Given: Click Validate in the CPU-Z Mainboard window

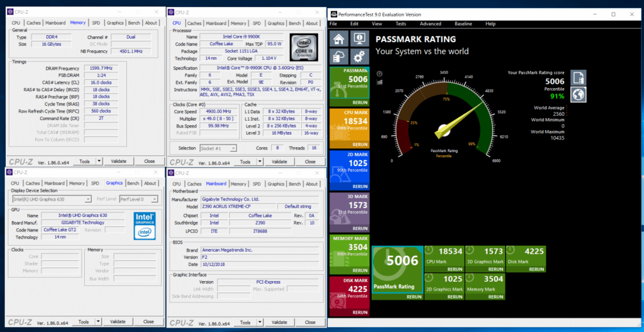Looking at the screenshot, I should pyautogui.click(x=279, y=322).
